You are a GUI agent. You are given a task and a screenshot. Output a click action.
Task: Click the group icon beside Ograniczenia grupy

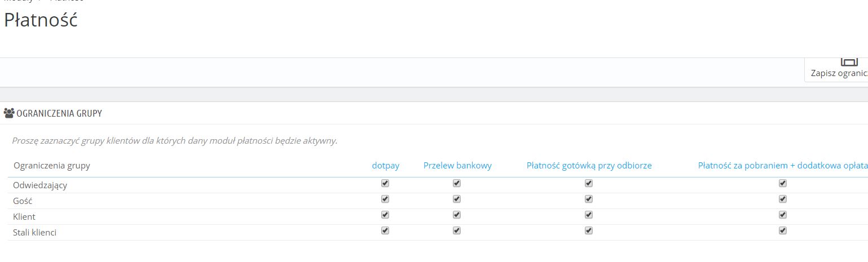pyautogui.click(x=9, y=113)
